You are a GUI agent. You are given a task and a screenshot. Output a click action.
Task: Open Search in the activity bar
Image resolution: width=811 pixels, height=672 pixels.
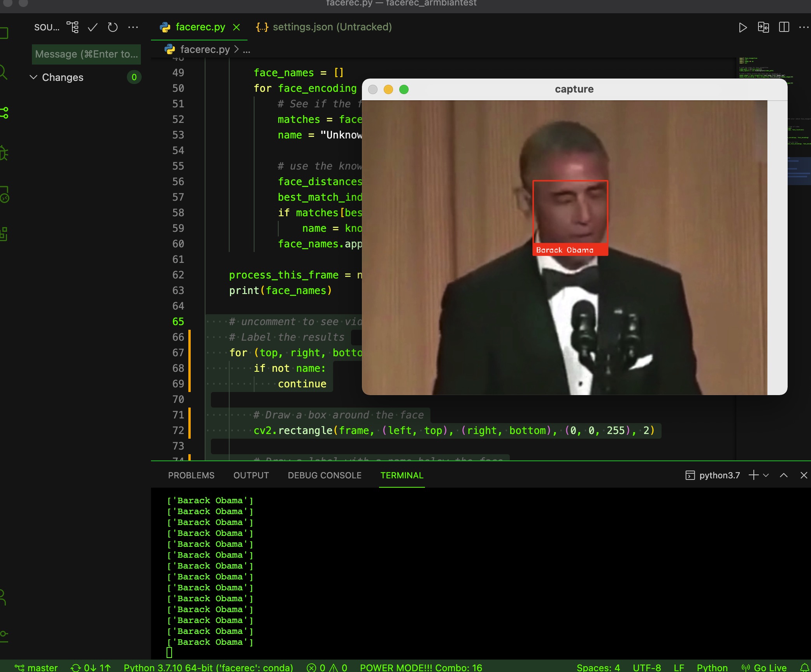click(4, 72)
